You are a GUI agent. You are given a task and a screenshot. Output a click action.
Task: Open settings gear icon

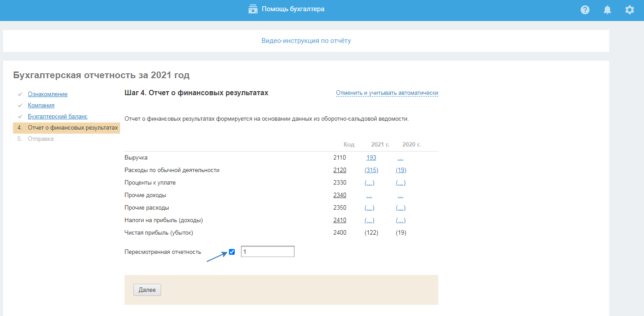pos(630,10)
